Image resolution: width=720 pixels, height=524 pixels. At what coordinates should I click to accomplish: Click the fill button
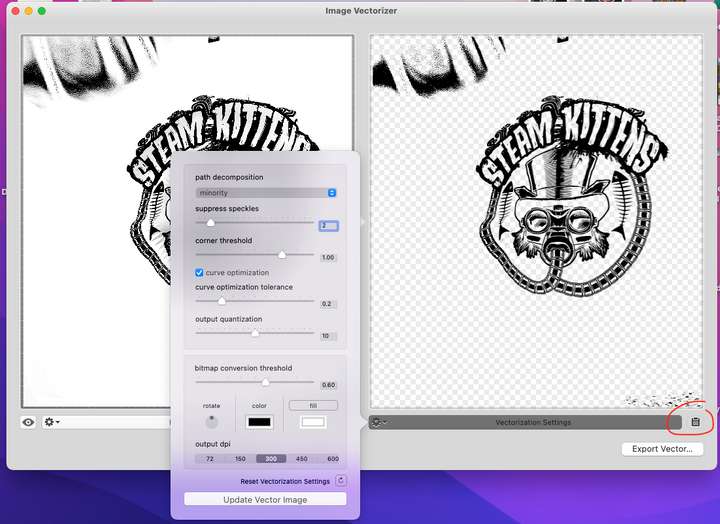point(313,406)
